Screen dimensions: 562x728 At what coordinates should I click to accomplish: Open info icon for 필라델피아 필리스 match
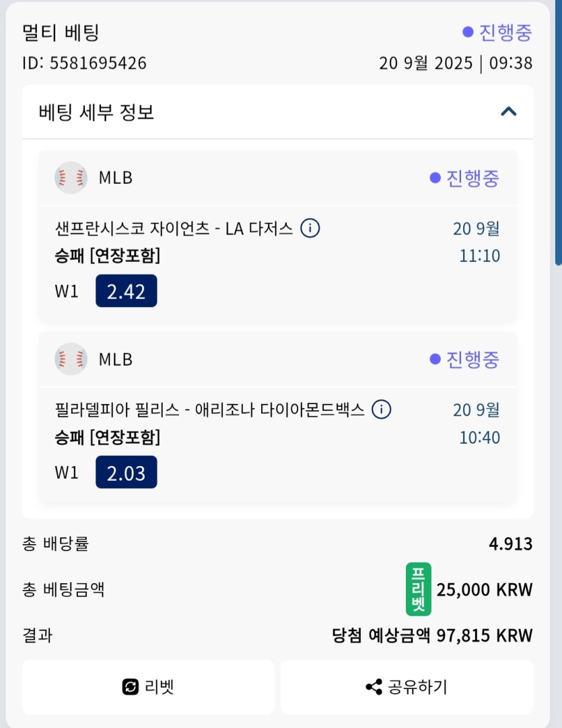tap(382, 409)
